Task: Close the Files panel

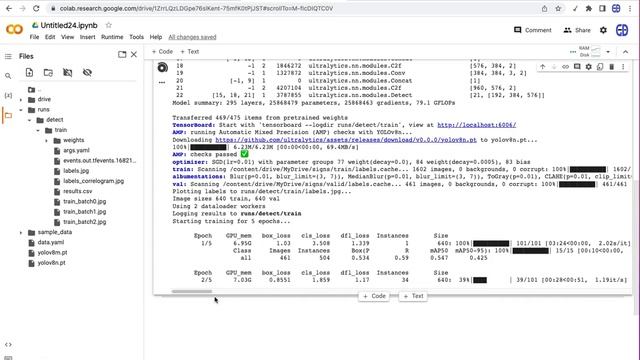Action: (x=134, y=54)
